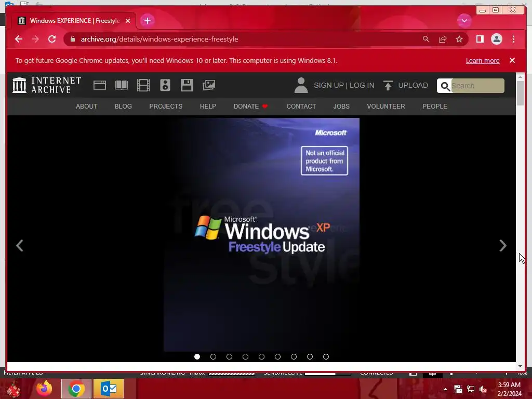Share this page icon in address bar
The image size is (532, 399).
(443, 39)
